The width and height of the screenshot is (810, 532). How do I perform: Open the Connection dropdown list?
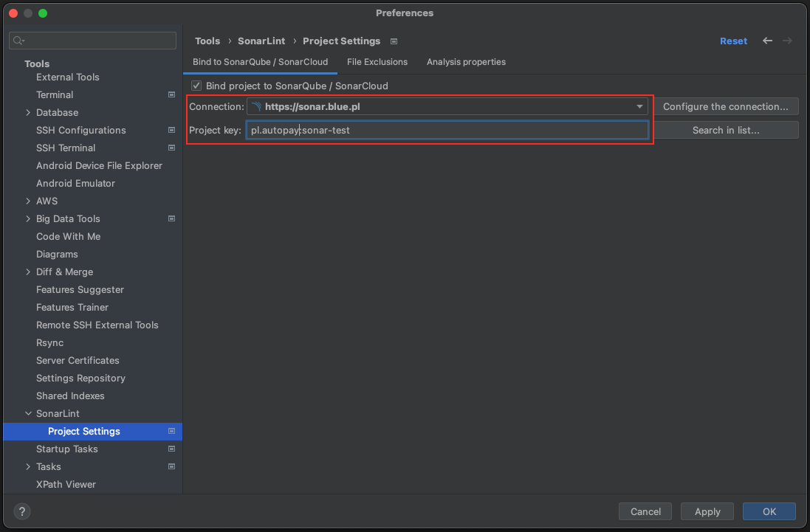coord(639,107)
